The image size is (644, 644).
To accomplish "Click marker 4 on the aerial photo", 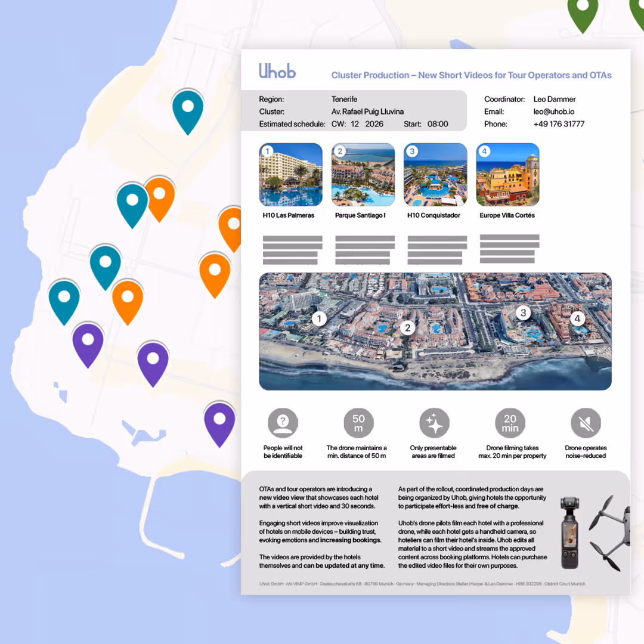I will [577, 318].
